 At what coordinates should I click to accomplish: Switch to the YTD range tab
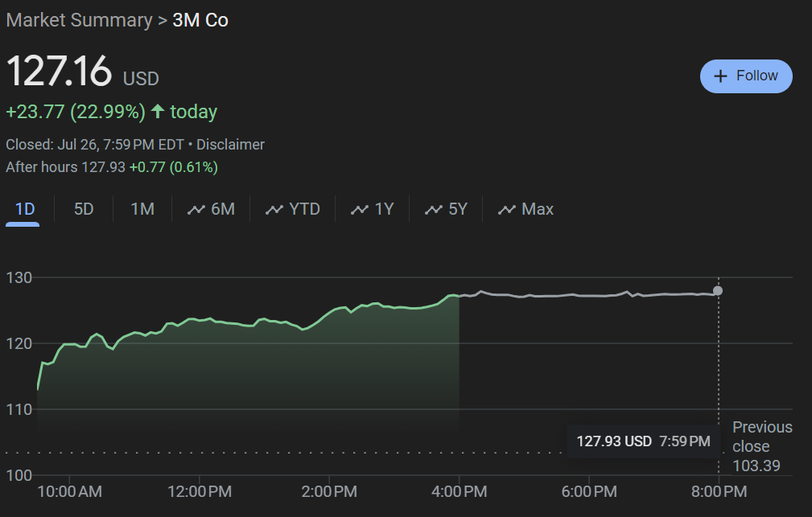click(293, 209)
